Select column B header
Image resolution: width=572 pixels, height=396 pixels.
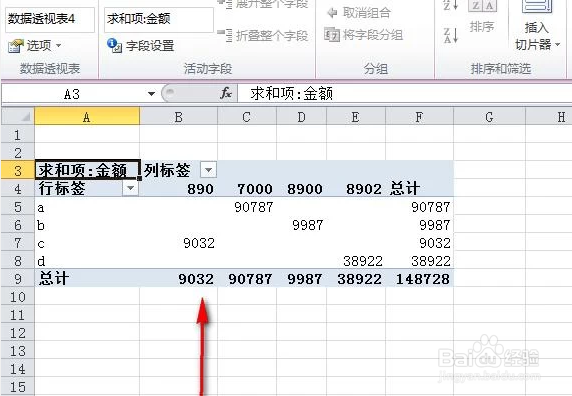point(178,117)
